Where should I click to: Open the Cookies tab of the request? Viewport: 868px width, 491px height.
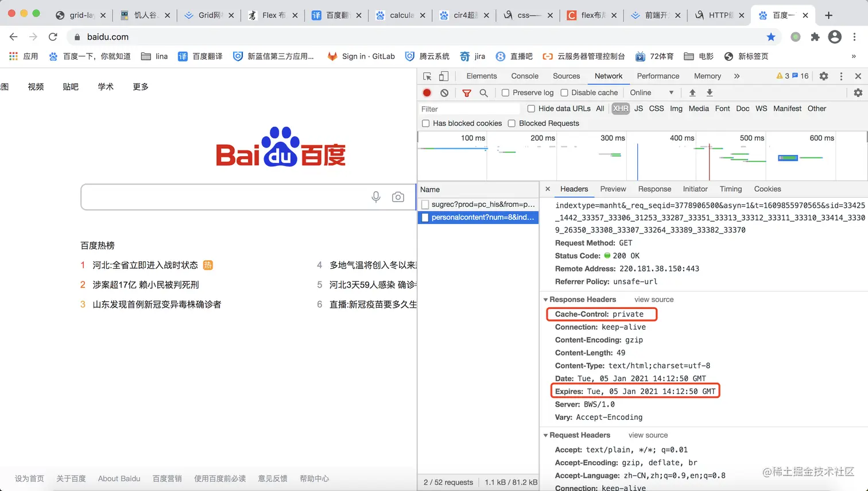tap(768, 189)
